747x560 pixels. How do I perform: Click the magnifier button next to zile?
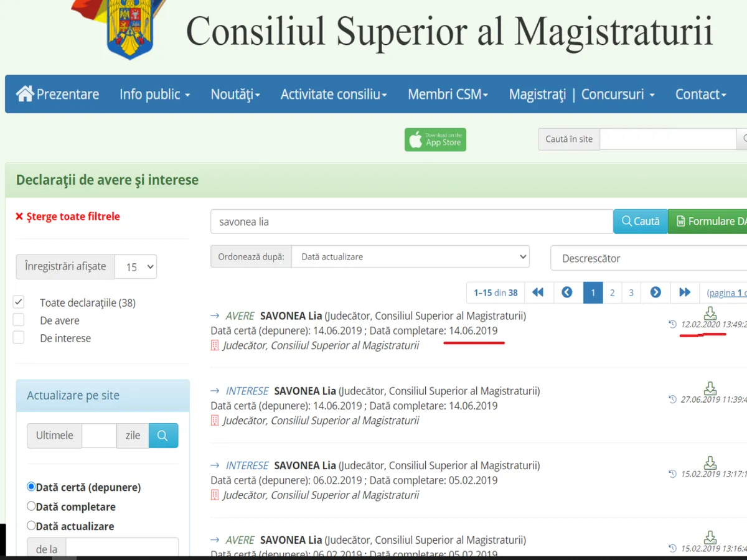click(163, 436)
